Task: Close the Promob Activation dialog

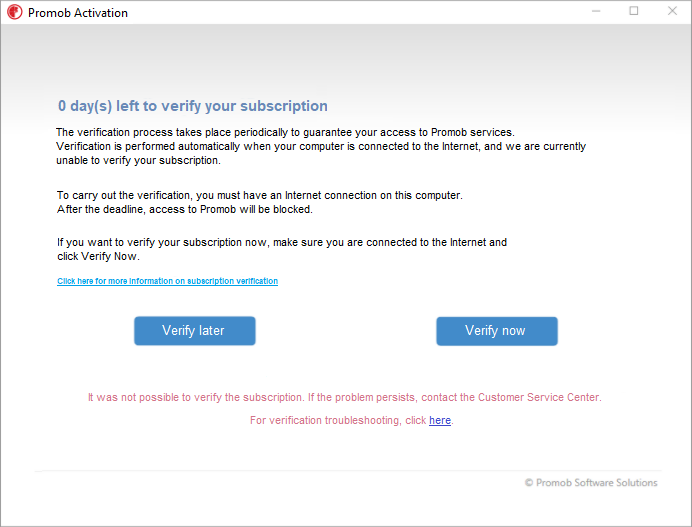Action: click(x=672, y=11)
